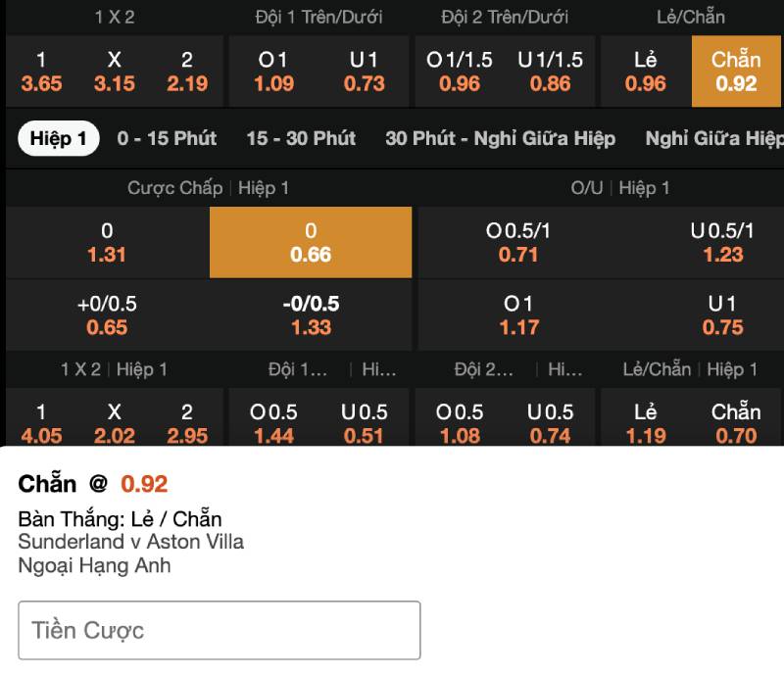Select Đội 1 over O1 at 1.09

(x=273, y=72)
